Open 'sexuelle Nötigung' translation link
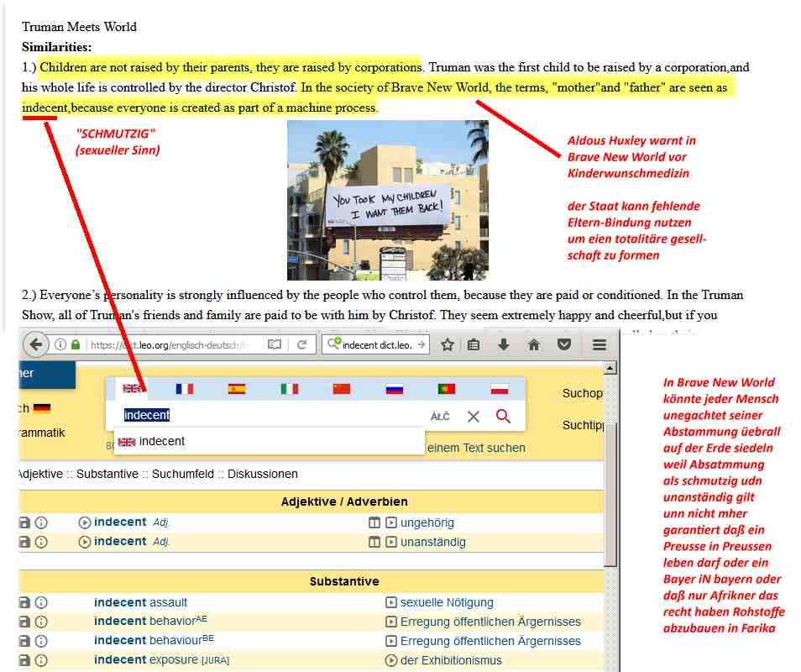 tap(447, 602)
